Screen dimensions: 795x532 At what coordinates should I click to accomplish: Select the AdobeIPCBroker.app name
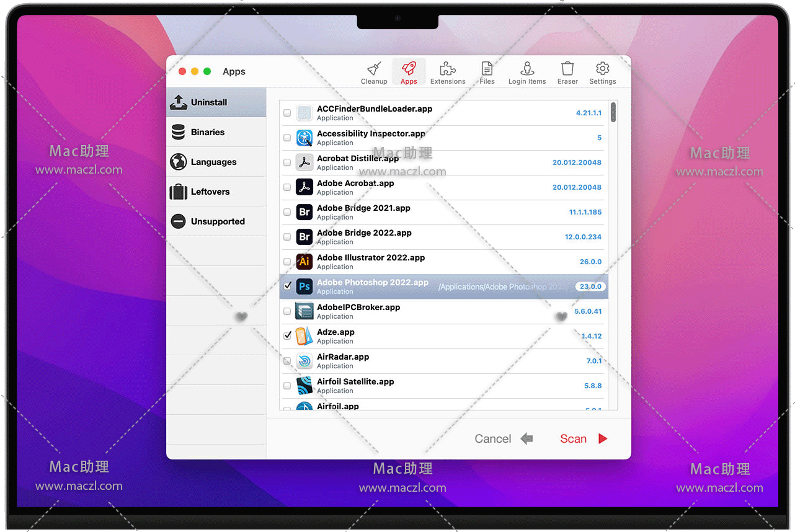tap(358, 307)
